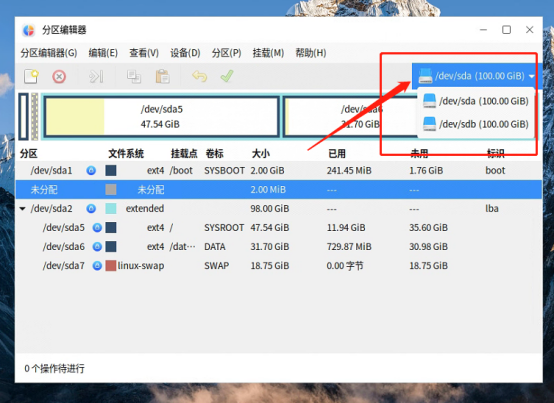
Task: Click the mount key icon beside /dev/sda7
Action: pyautogui.click(x=97, y=266)
